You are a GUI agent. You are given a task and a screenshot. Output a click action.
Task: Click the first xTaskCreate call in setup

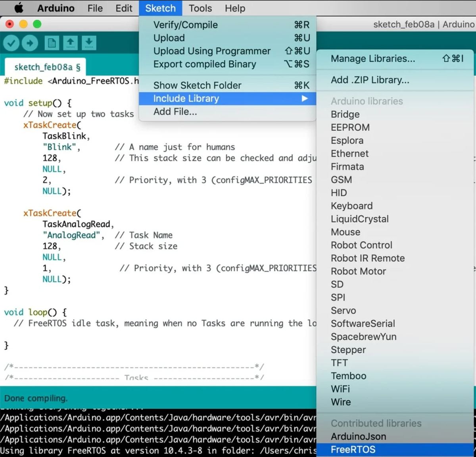tap(52, 125)
